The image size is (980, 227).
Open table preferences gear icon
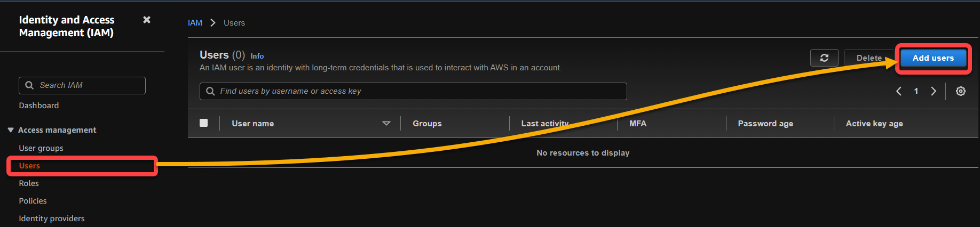(x=961, y=91)
